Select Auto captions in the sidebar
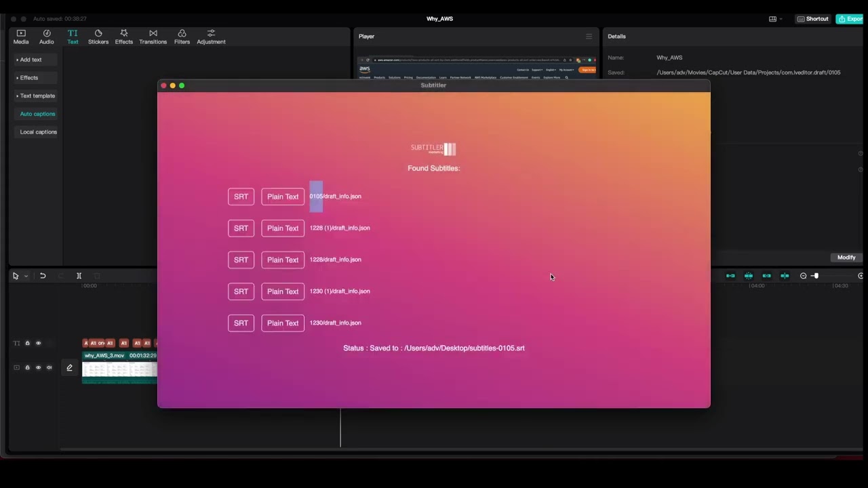 pos(36,114)
